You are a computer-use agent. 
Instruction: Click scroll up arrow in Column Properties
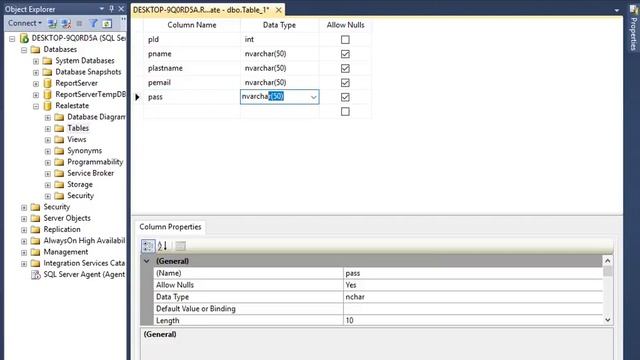(x=608, y=261)
